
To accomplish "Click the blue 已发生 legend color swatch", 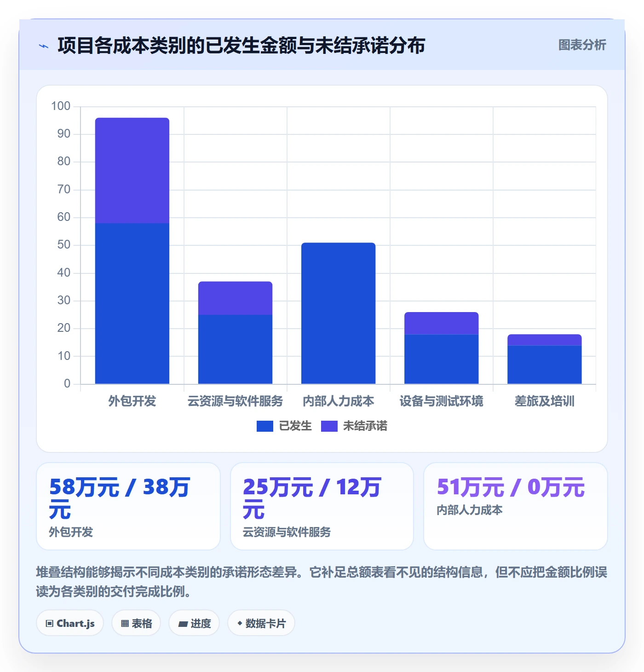I will coord(265,426).
